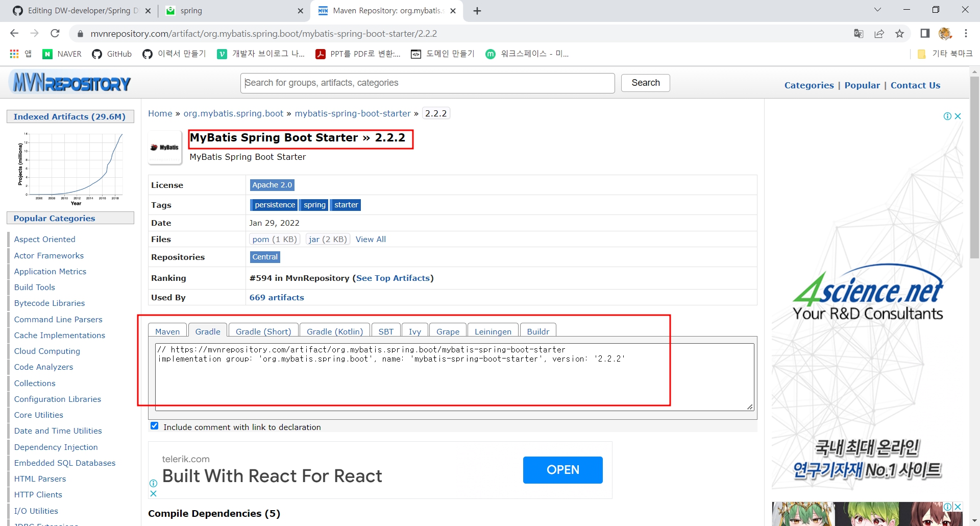
Task: Close the Maven Repository tab
Action: tap(453, 11)
